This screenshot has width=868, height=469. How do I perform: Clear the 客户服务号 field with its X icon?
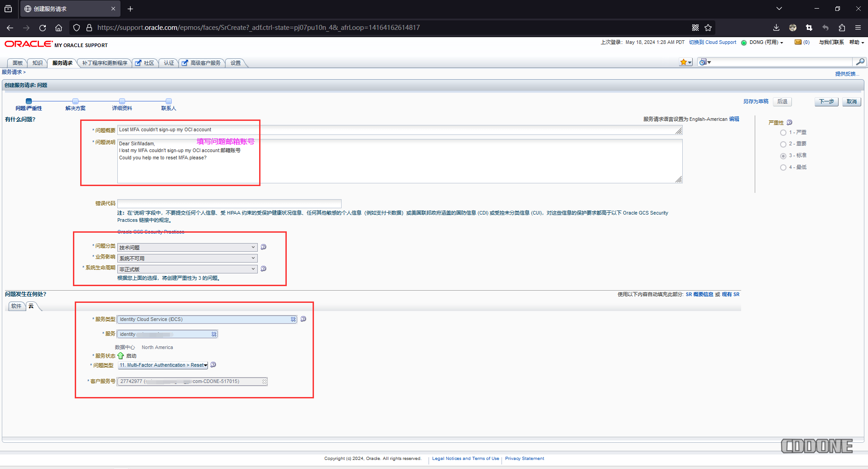click(x=265, y=382)
